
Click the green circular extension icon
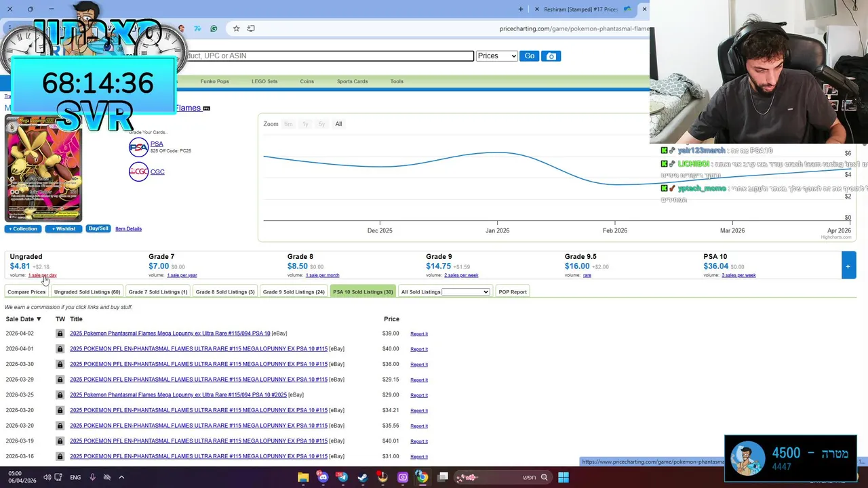pyautogui.click(x=214, y=28)
